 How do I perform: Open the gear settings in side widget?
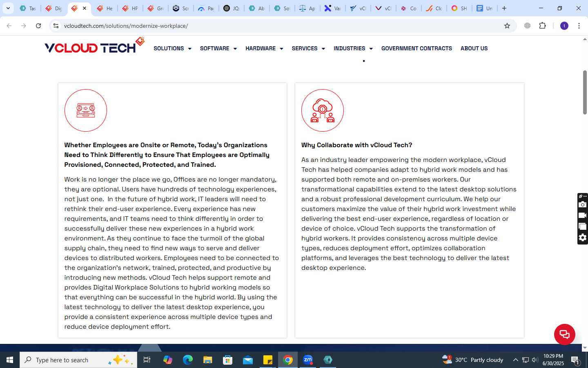[x=583, y=238]
